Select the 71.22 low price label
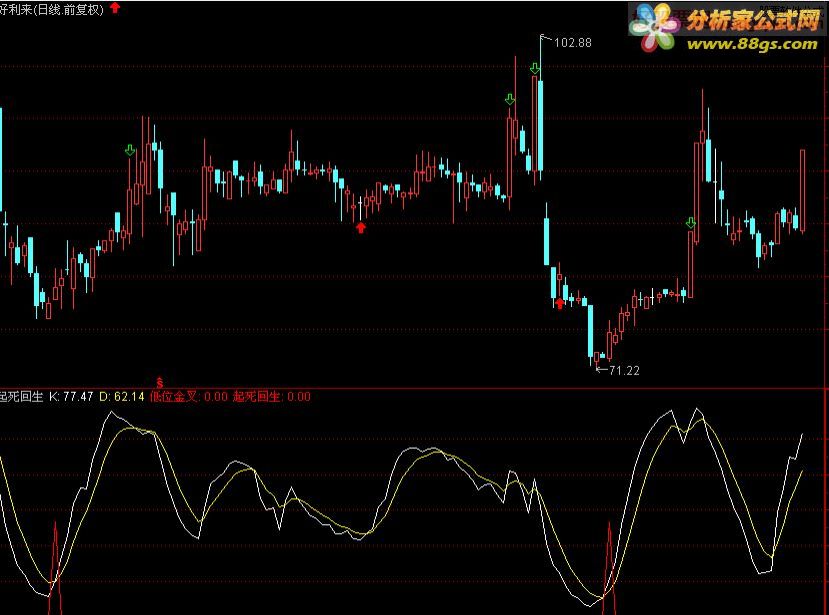Viewport: 829px width, 615px height. coord(624,371)
